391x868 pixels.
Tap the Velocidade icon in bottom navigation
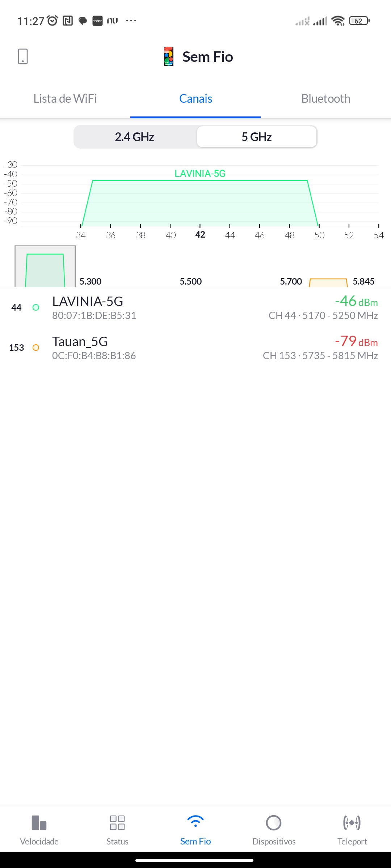pos(39,823)
